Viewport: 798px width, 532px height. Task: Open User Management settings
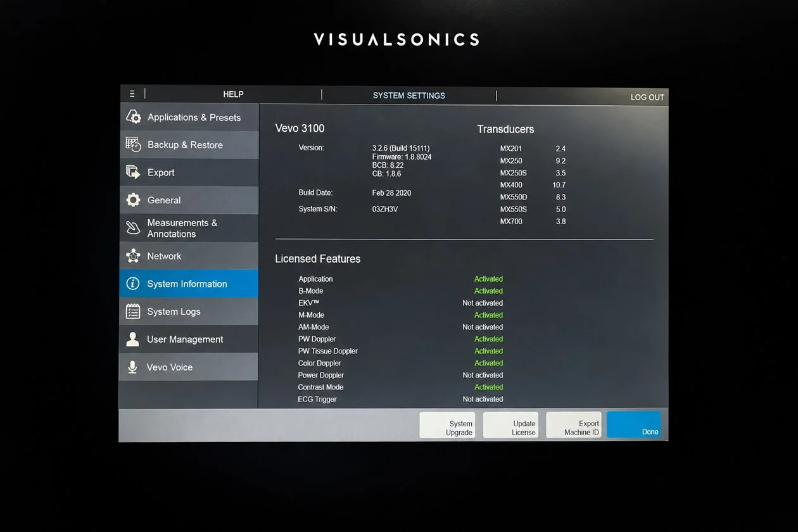(189, 339)
